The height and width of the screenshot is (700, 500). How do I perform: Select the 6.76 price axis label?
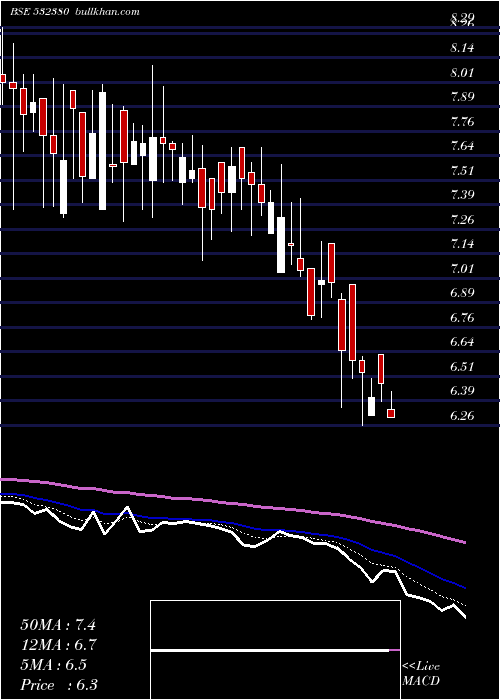point(462,318)
